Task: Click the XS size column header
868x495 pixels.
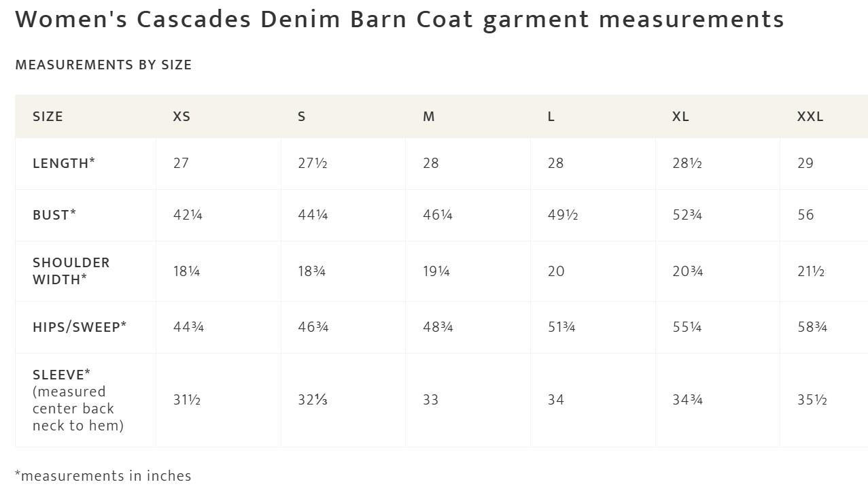Action: (x=181, y=116)
